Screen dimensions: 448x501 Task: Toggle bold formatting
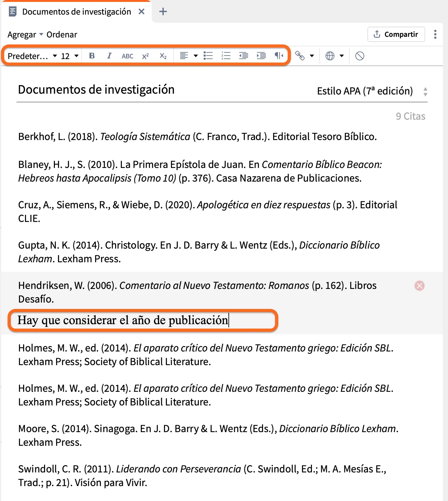(92, 56)
